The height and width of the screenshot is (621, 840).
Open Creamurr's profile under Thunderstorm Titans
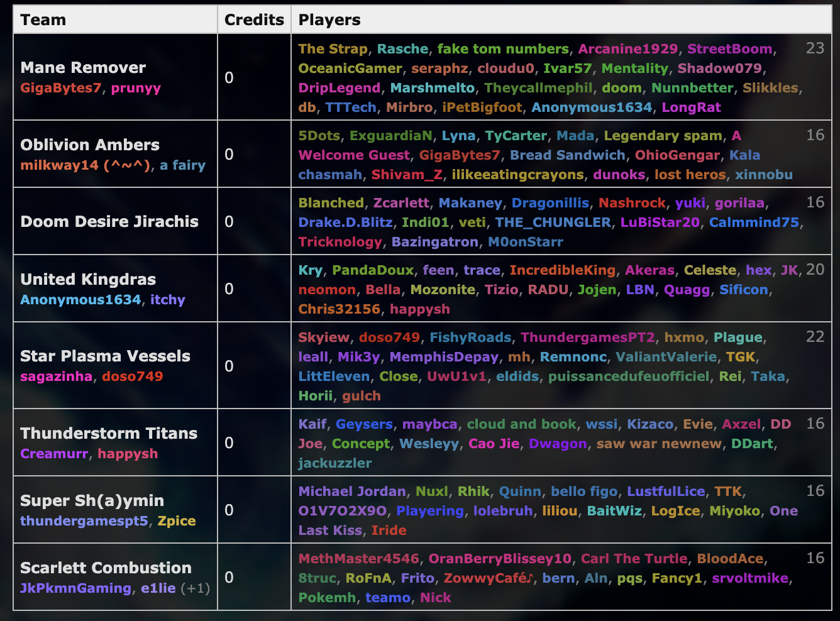click(x=54, y=454)
